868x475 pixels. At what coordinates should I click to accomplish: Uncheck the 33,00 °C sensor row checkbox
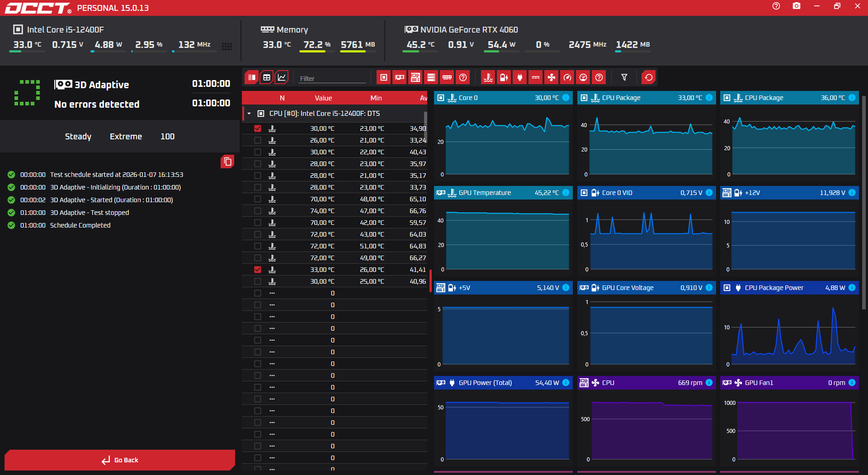pos(258,270)
